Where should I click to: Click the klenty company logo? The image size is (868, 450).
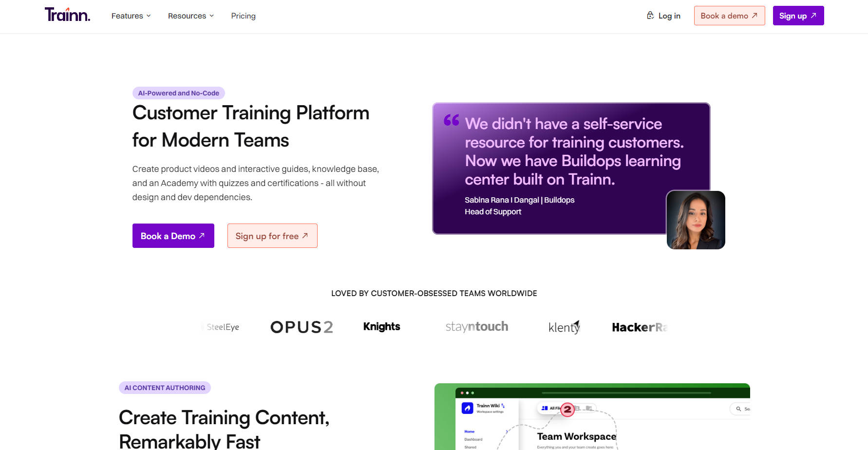coord(564,327)
